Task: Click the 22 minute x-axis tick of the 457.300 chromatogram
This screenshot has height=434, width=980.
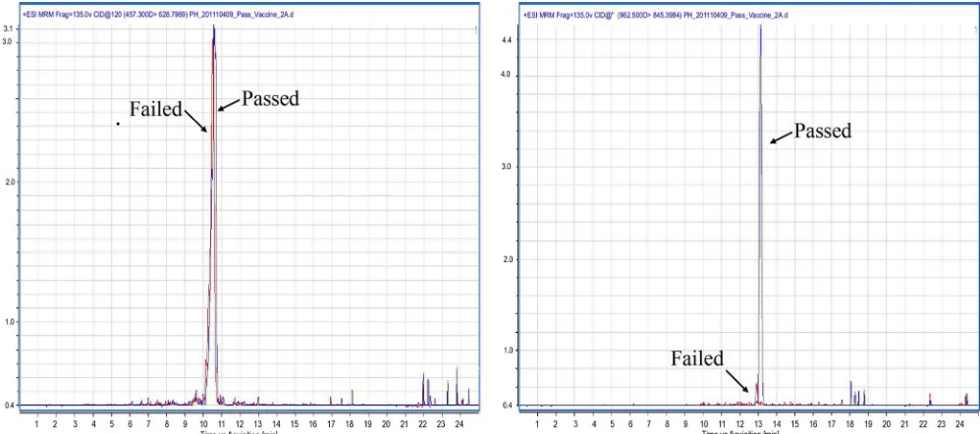Action: coord(423,423)
